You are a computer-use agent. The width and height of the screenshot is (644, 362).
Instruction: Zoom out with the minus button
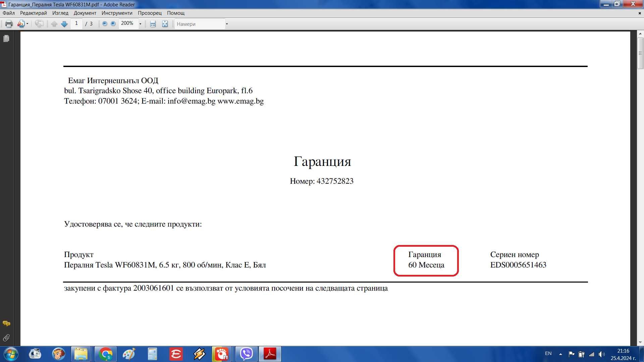pos(105,24)
